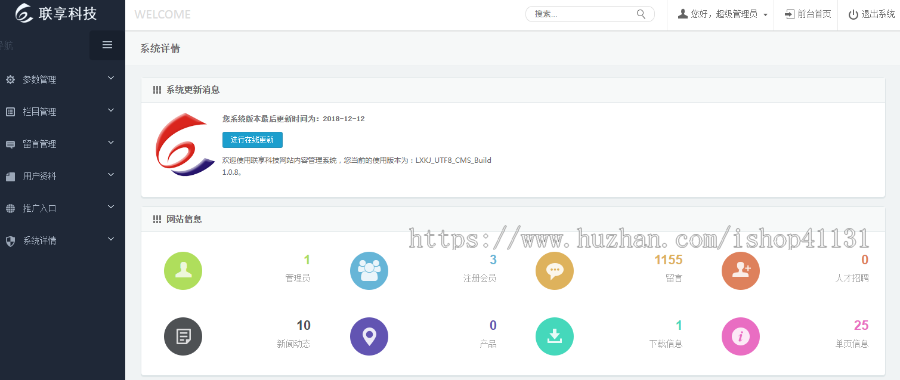Expand the 用户资料 chevron

point(111,175)
